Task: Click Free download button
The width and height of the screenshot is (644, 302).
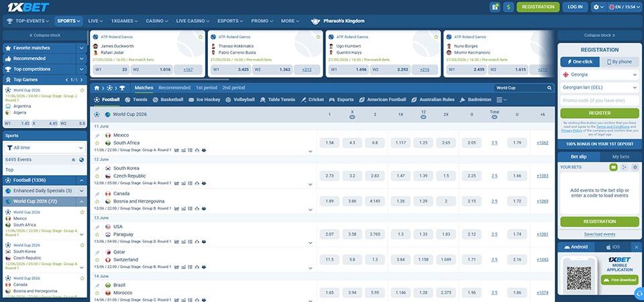Action: click(620, 280)
